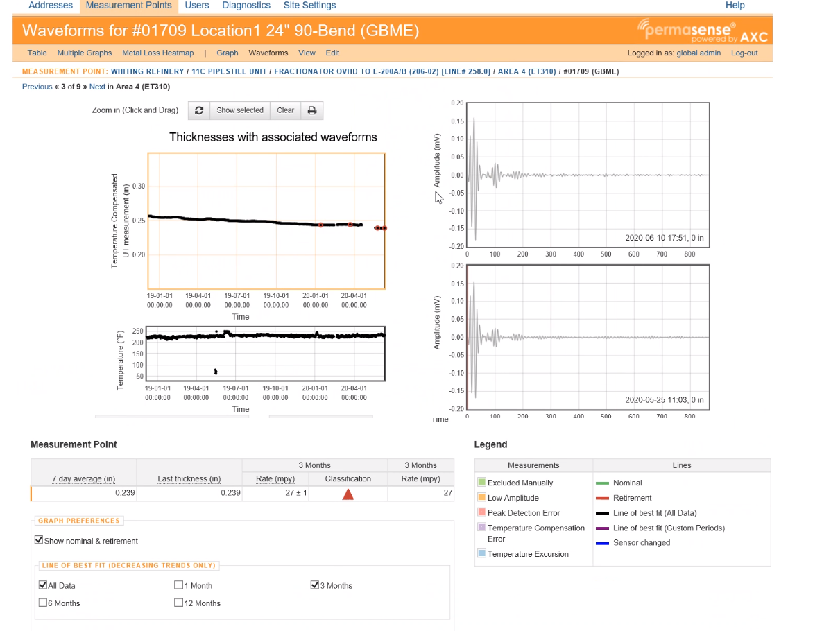The image size is (840, 631).
Task: Enable the 1 Month best fit checkbox
Action: coord(178,585)
